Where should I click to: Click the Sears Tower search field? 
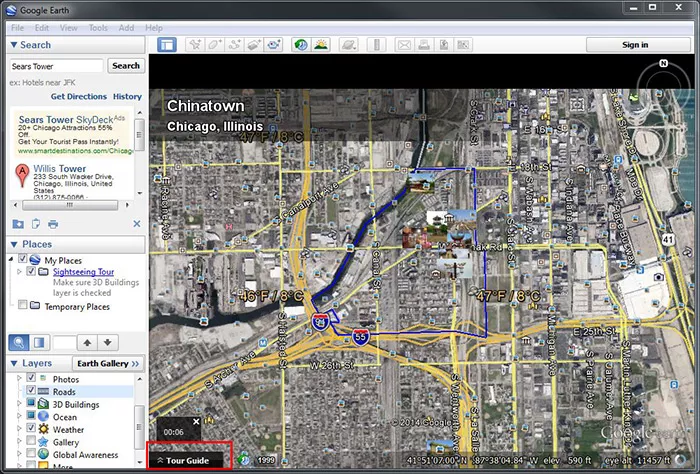pos(57,66)
